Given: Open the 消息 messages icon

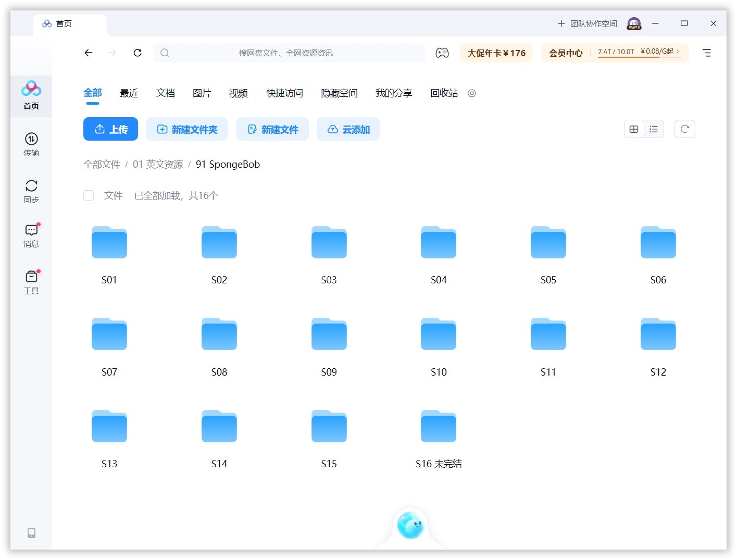Looking at the screenshot, I should (x=31, y=235).
